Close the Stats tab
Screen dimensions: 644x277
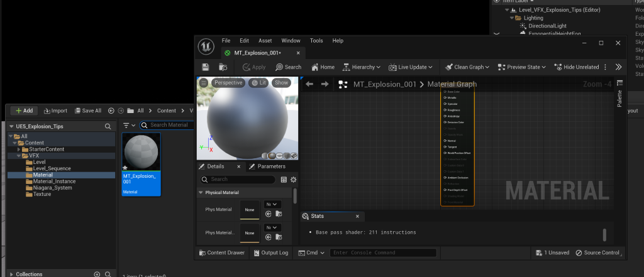[x=357, y=216]
